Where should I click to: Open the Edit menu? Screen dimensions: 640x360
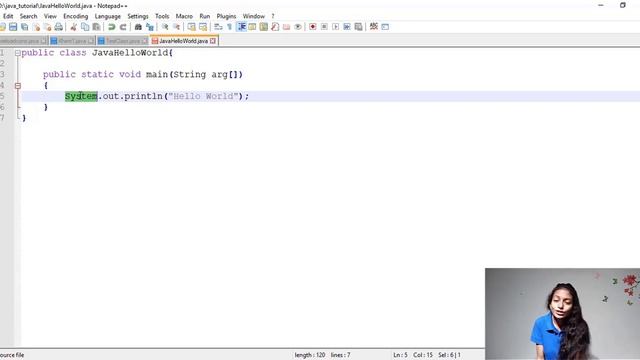click(x=8, y=16)
